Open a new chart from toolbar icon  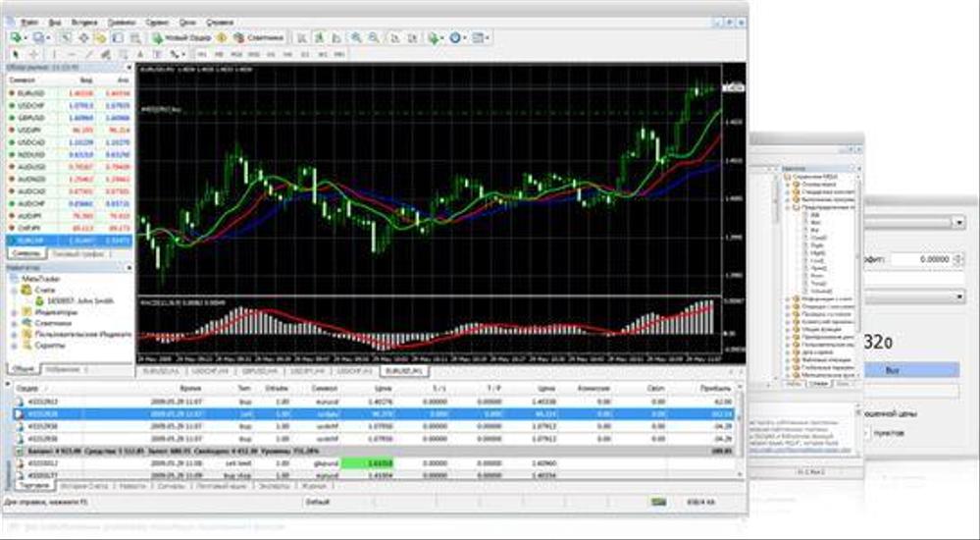15,38
